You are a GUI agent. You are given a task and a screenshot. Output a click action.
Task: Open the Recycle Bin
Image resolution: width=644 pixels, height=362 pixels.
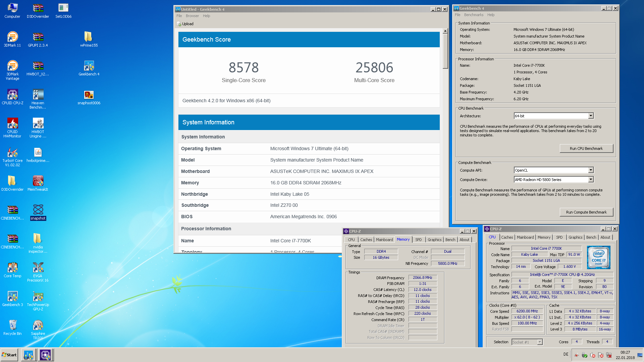point(12,327)
